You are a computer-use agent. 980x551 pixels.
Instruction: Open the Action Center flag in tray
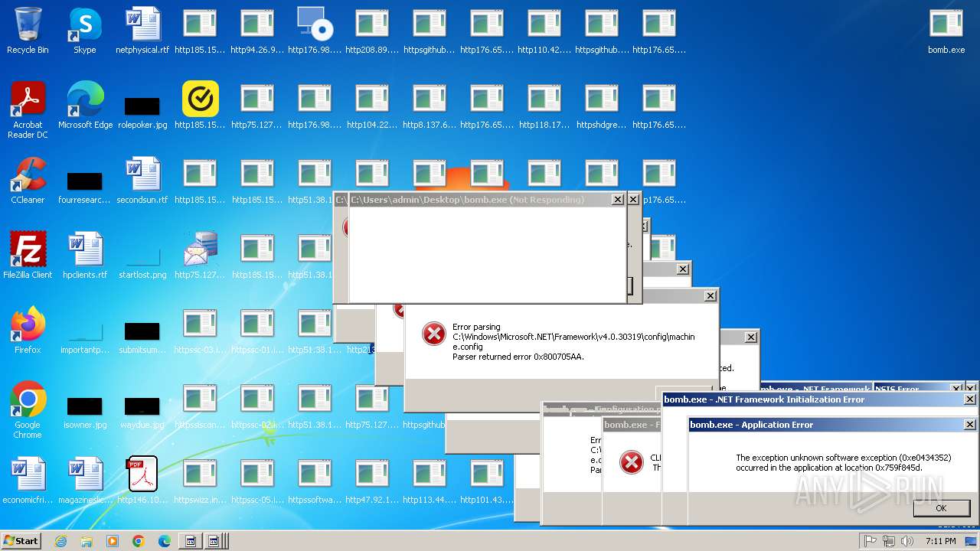tap(871, 541)
